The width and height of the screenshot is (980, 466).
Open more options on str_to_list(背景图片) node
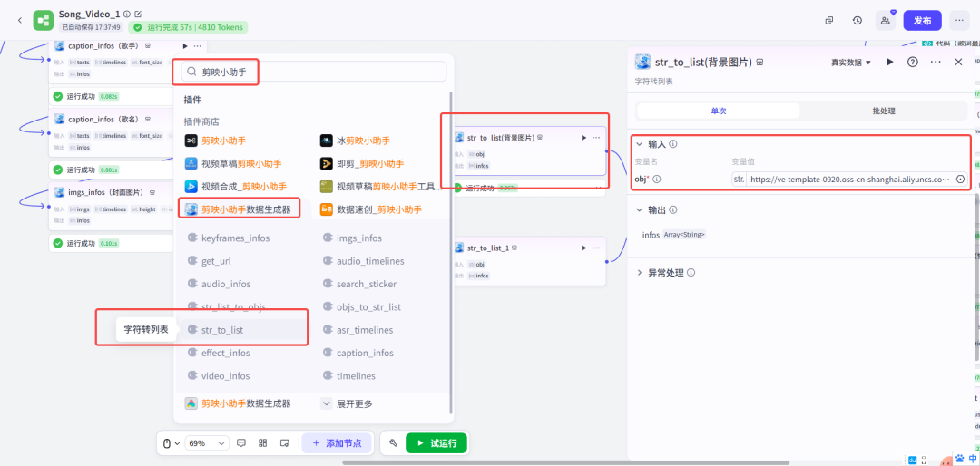click(596, 138)
